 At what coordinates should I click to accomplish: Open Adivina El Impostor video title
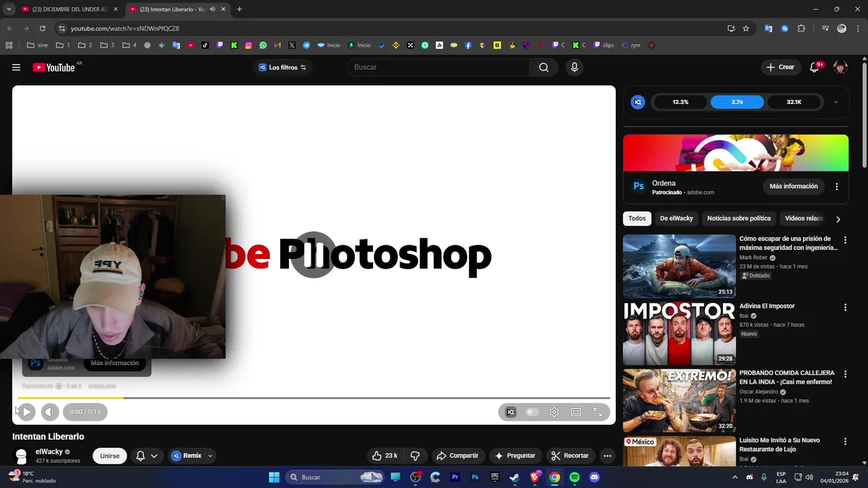click(x=766, y=306)
